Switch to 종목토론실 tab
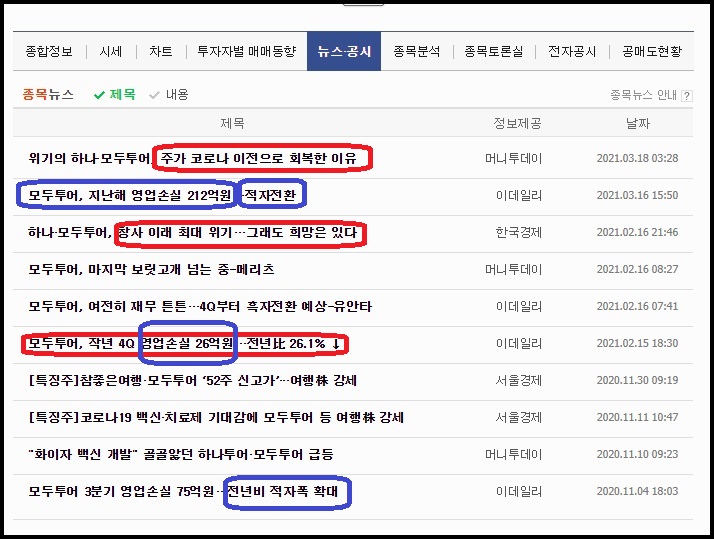 pyautogui.click(x=494, y=51)
